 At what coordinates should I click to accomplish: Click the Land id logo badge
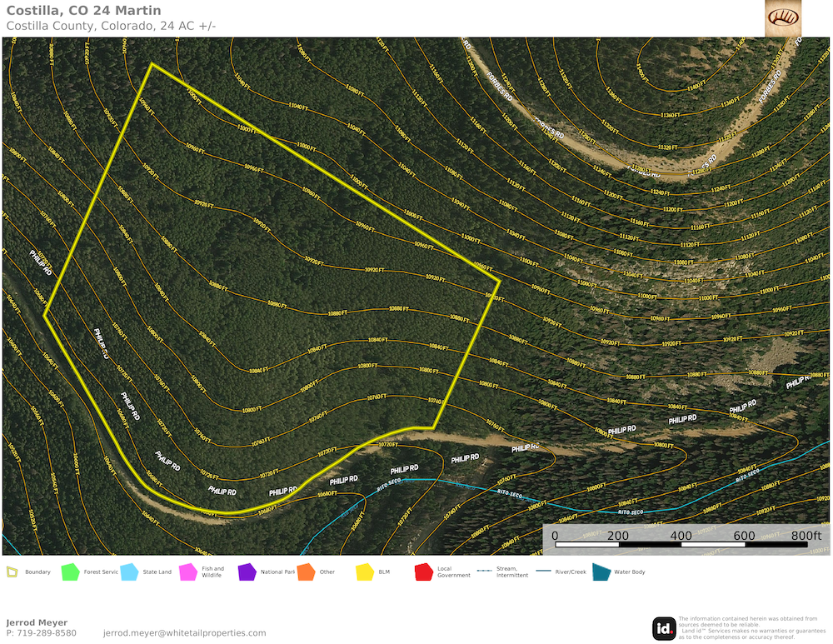click(x=664, y=628)
